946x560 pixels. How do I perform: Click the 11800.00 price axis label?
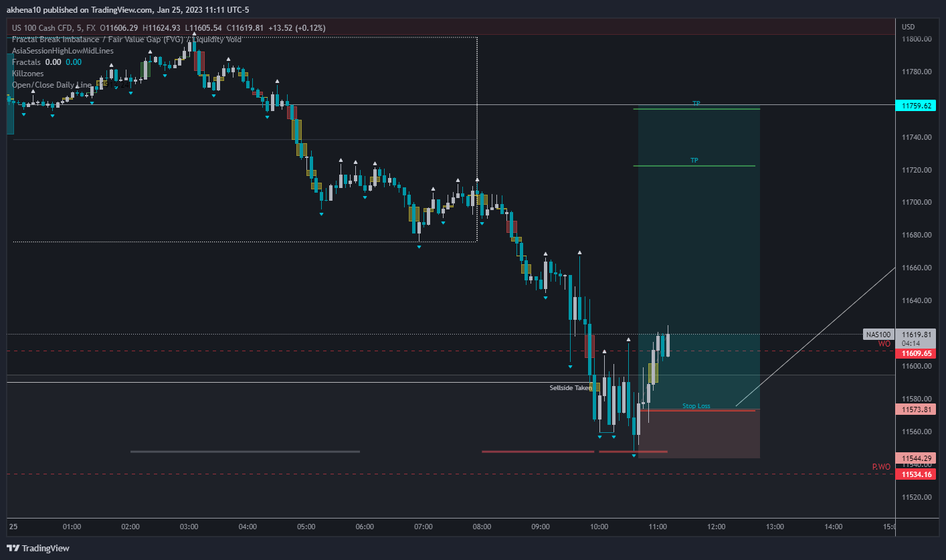918,39
